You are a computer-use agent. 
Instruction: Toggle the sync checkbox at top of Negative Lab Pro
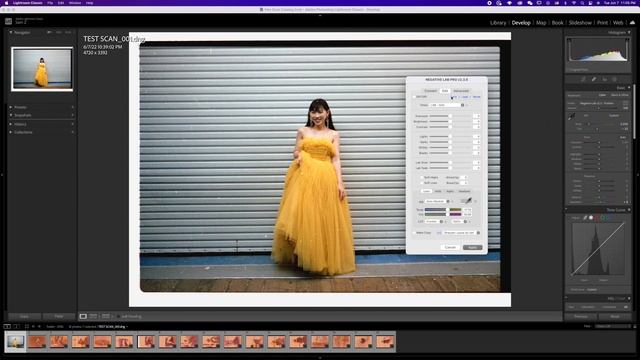tap(414, 97)
